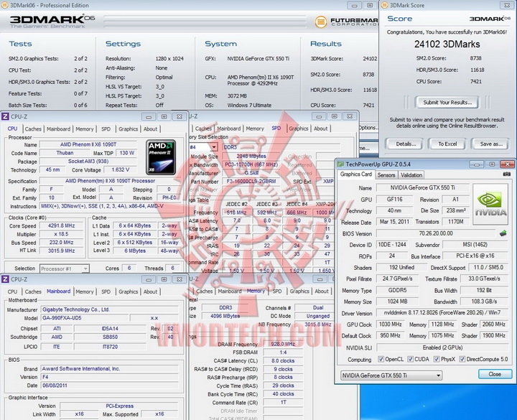The width and height of the screenshot is (517, 420).
Task: Click the motherboard model GA-990FXA-UD5 field
Action: [85, 318]
